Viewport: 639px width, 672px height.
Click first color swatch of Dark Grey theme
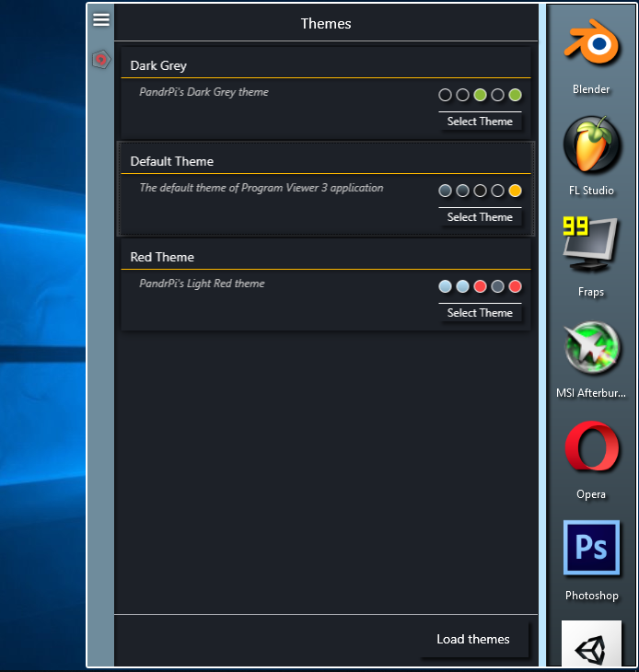pos(446,95)
